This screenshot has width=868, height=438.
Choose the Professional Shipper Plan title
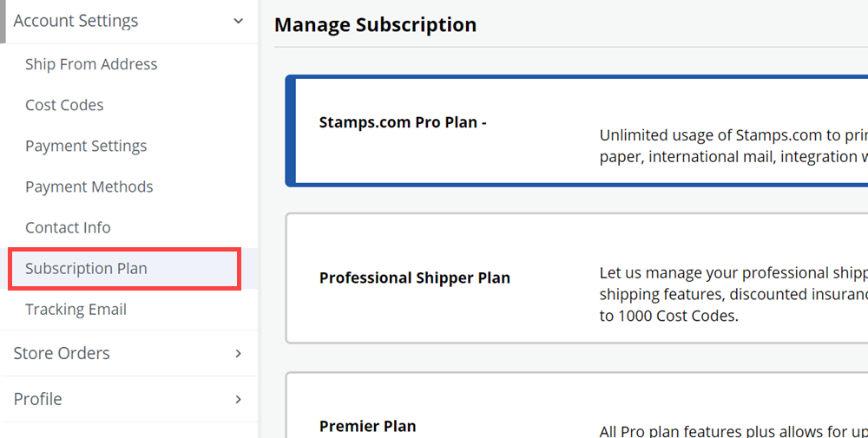414,278
